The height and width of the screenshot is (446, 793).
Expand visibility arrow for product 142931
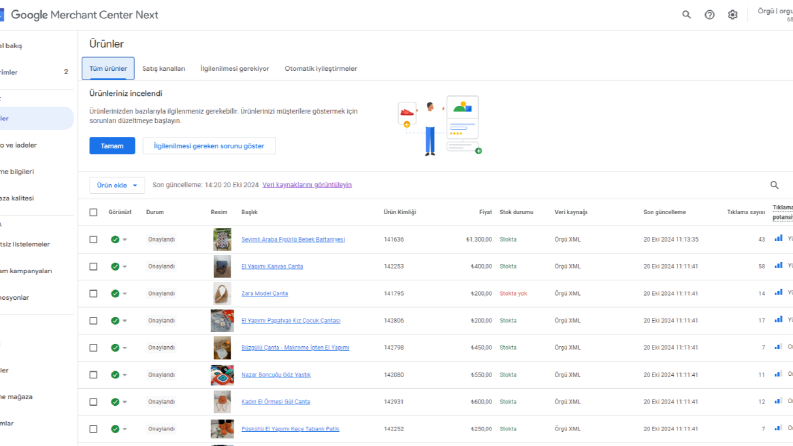pos(125,402)
